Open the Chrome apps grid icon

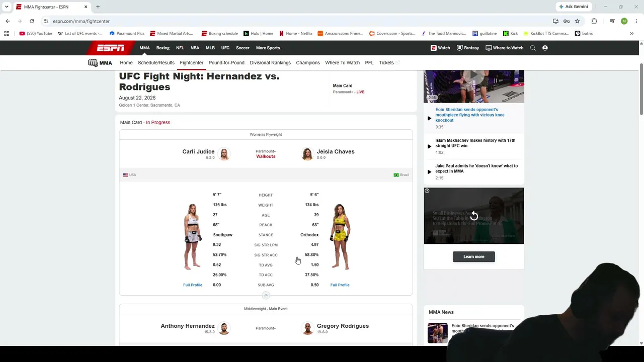click(x=7, y=34)
